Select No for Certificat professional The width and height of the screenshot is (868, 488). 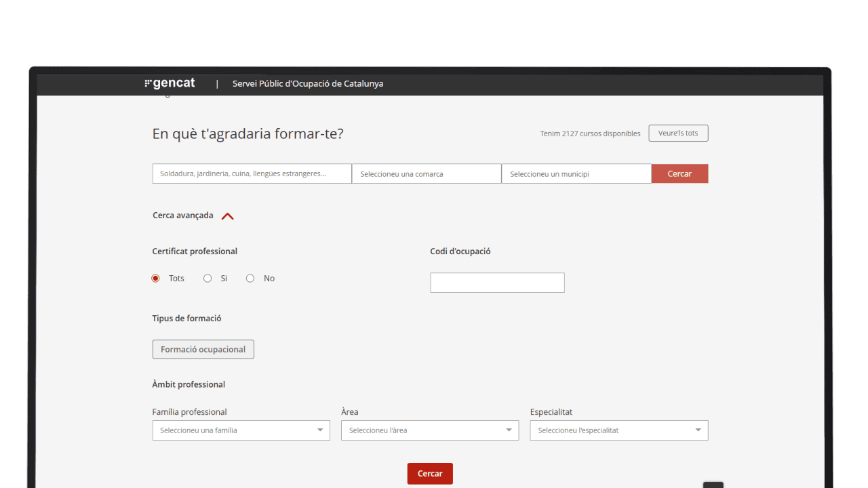pos(250,279)
